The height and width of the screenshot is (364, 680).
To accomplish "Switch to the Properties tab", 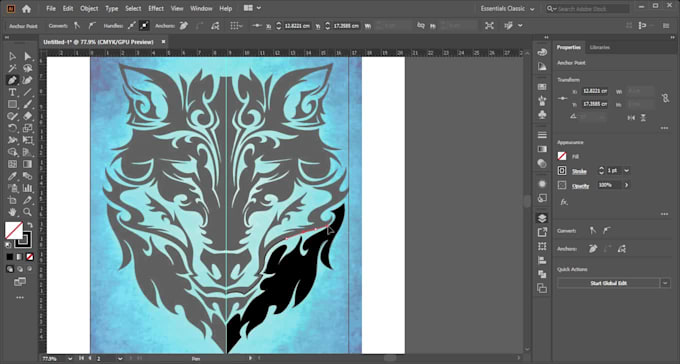I will [569, 47].
